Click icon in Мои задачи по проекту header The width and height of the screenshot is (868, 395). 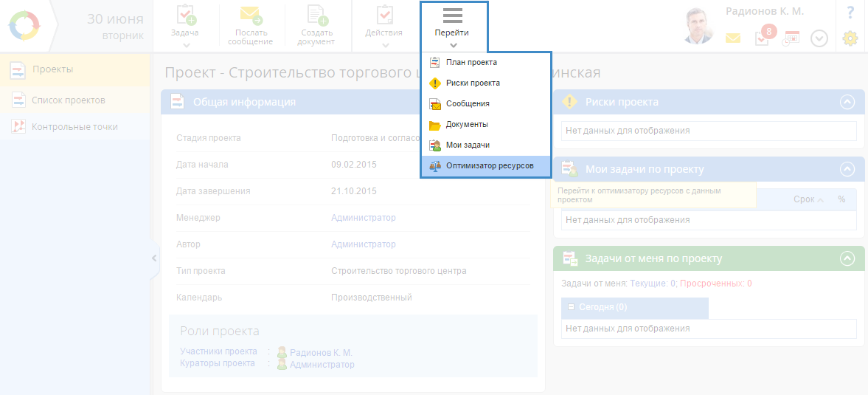pos(569,169)
